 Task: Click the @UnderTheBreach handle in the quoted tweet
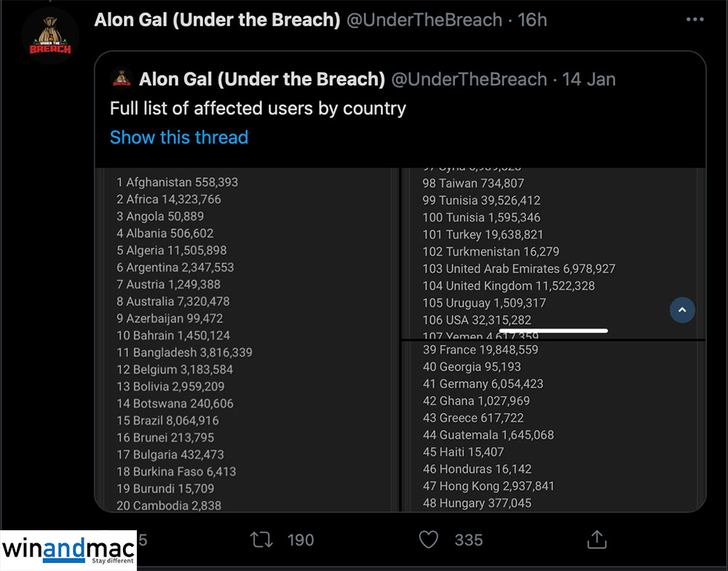470,79
